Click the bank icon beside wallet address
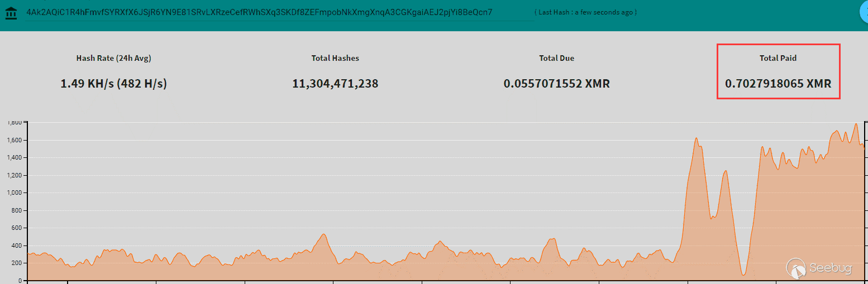The width and height of the screenshot is (868, 284). coord(11,12)
